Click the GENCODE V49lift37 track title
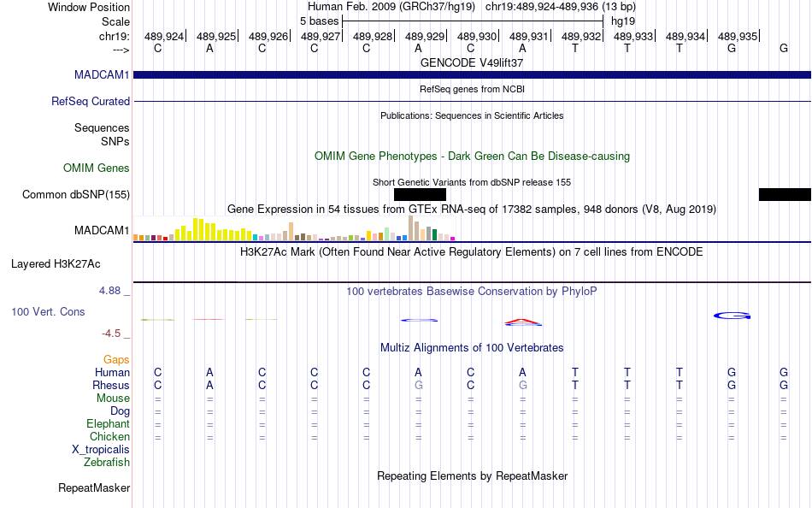 click(x=472, y=62)
